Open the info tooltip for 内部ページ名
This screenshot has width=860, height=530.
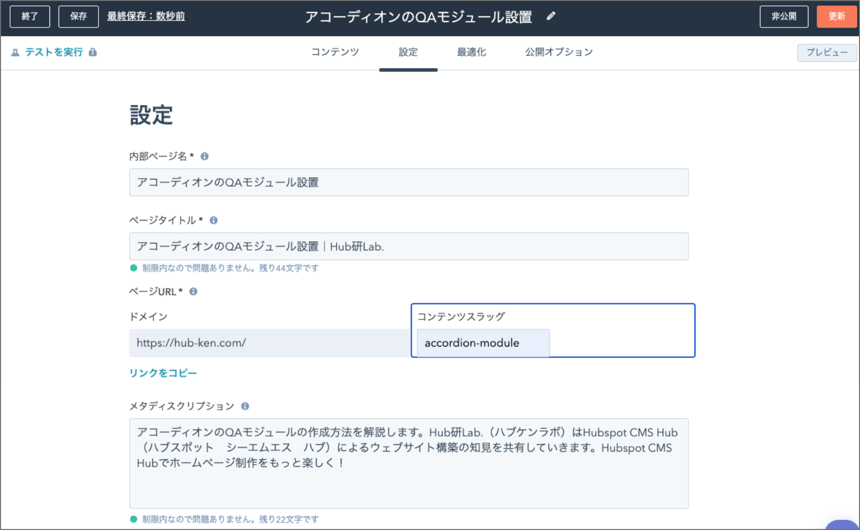click(205, 156)
